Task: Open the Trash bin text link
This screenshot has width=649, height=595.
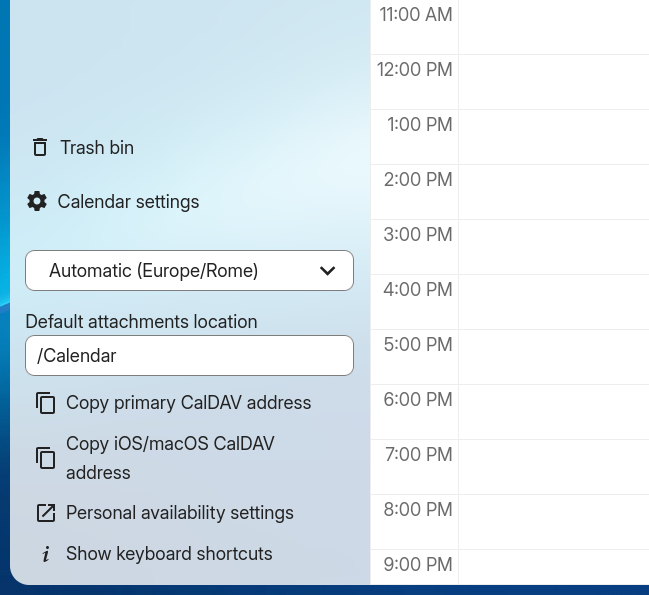Action: click(97, 148)
